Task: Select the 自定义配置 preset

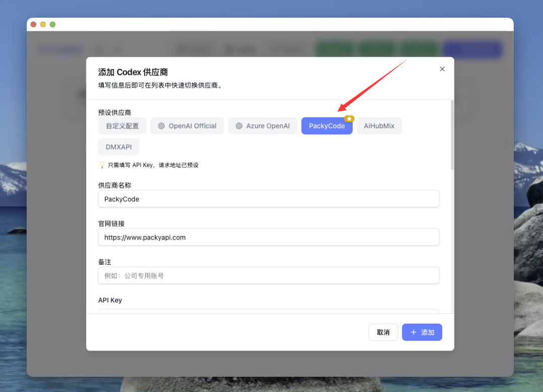Action: click(x=122, y=126)
